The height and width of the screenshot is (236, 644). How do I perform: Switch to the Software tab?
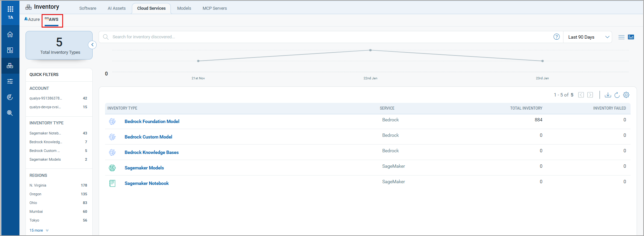click(88, 8)
